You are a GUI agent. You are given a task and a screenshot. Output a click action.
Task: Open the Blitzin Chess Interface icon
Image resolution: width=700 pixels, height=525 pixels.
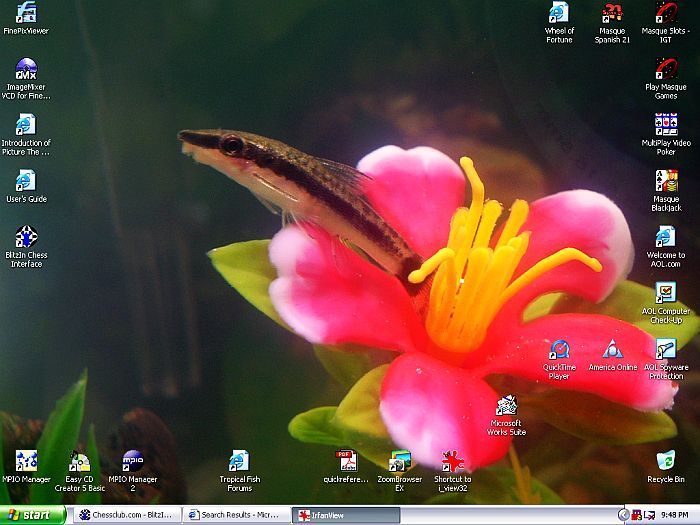[x=26, y=238]
